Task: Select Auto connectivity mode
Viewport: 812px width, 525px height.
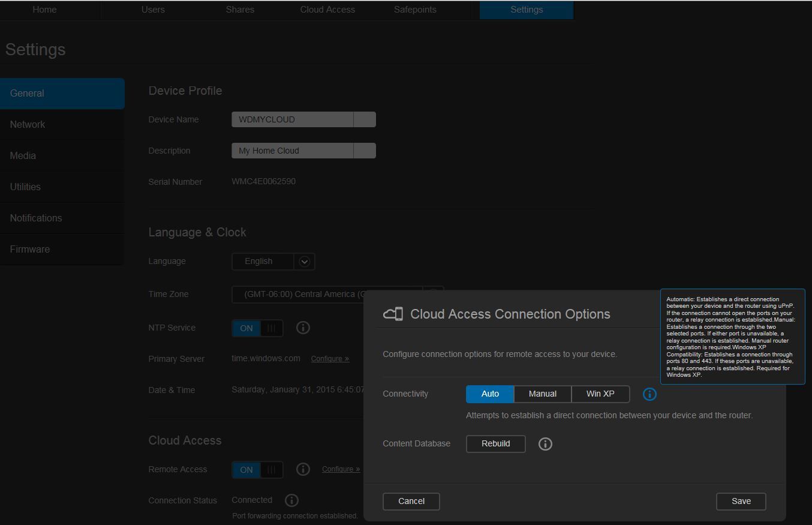Action: [490, 394]
